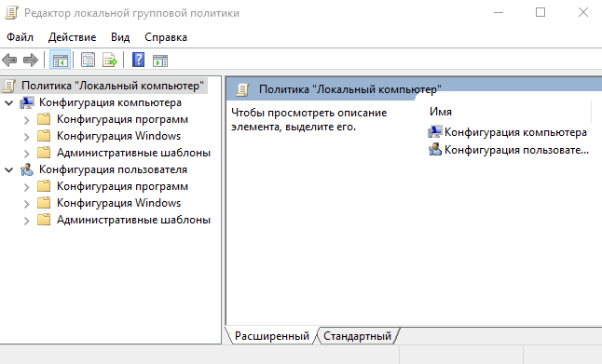The height and width of the screenshot is (364, 602).
Task: Maximize the Group Policy Editor window
Action: click(540, 13)
